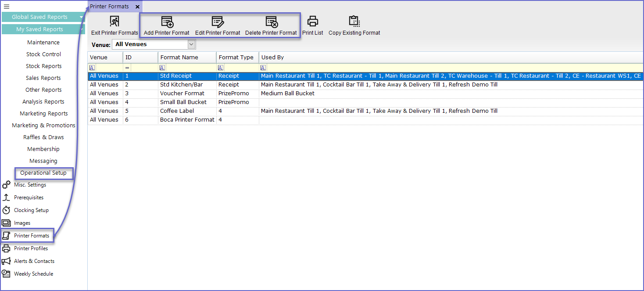Click the Print List printer icon
This screenshot has height=291, width=644.
[x=312, y=22]
